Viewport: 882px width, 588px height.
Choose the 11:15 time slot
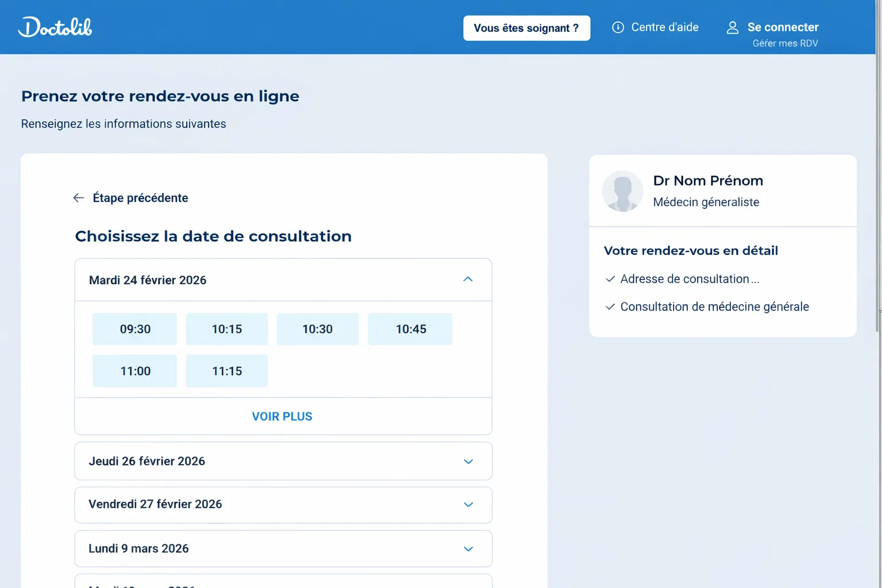pyautogui.click(x=227, y=371)
